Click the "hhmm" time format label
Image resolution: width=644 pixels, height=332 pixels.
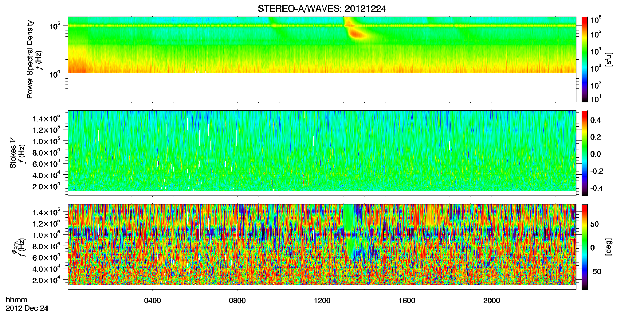click(x=17, y=300)
